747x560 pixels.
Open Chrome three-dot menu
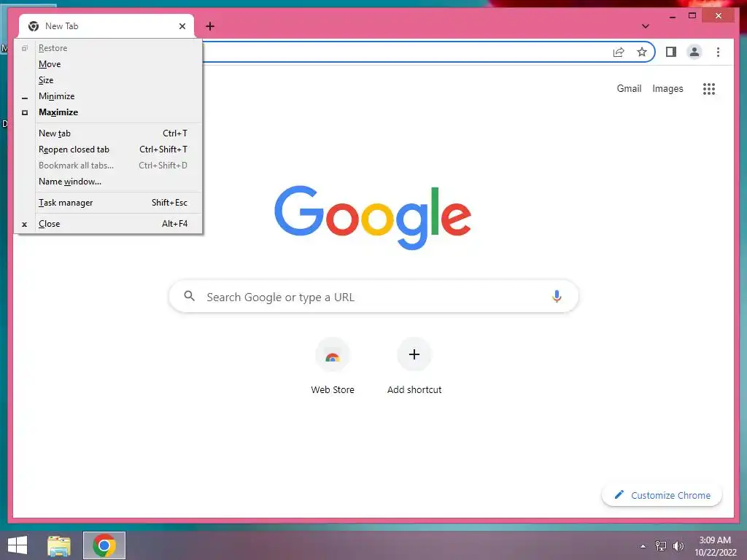pyautogui.click(x=718, y=52)
